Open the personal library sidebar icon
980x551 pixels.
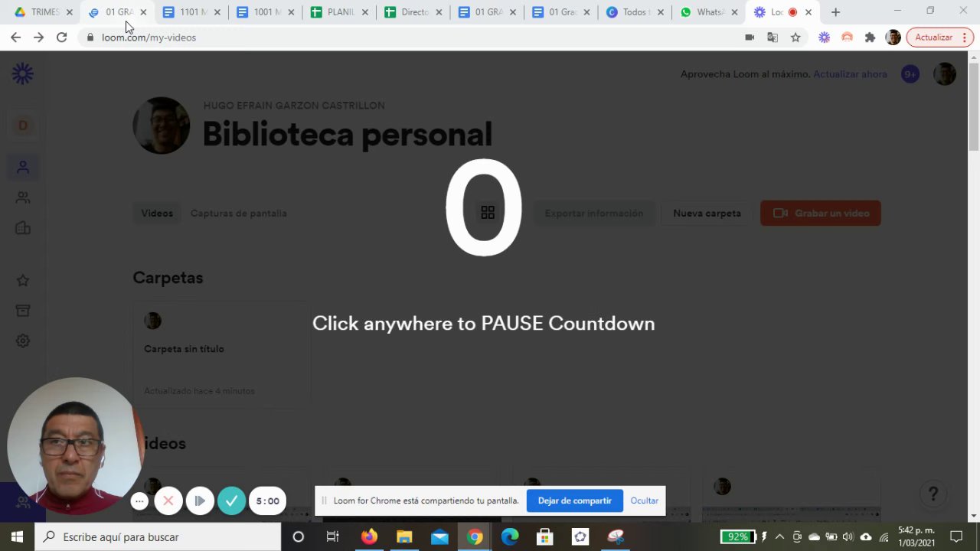tap(23, 167)
